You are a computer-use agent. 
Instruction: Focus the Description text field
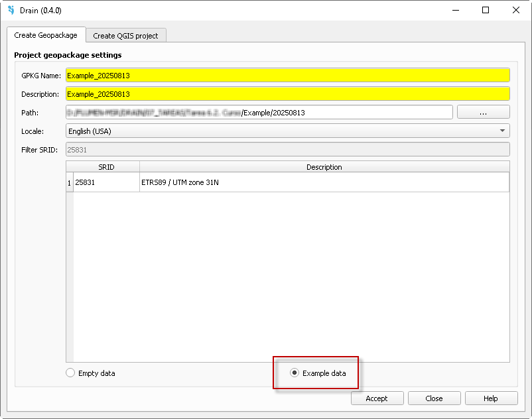point(287,94)
